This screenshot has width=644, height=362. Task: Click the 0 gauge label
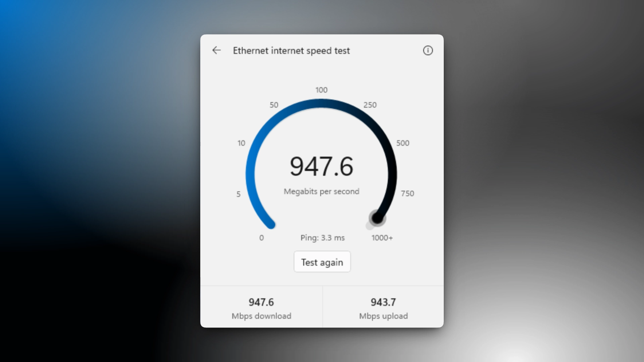point(261,238)
